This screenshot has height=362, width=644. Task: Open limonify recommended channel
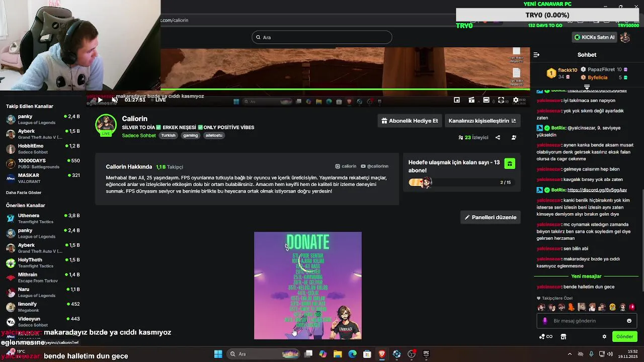(43, 307)
